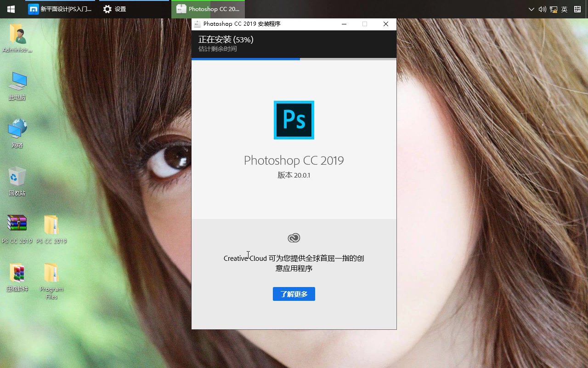The width and height of the screenshot is (588, 368).
Task: Click the Ps logo in the installer
Action: [x=294, y=120]
